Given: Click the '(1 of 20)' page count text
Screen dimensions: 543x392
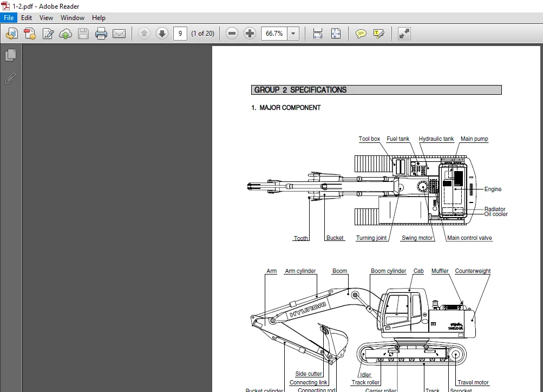Looking at the screenshot, I should coord(203,34).
